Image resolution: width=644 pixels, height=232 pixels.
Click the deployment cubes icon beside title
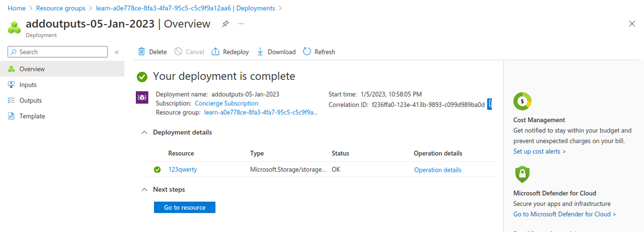click(15, 27)
